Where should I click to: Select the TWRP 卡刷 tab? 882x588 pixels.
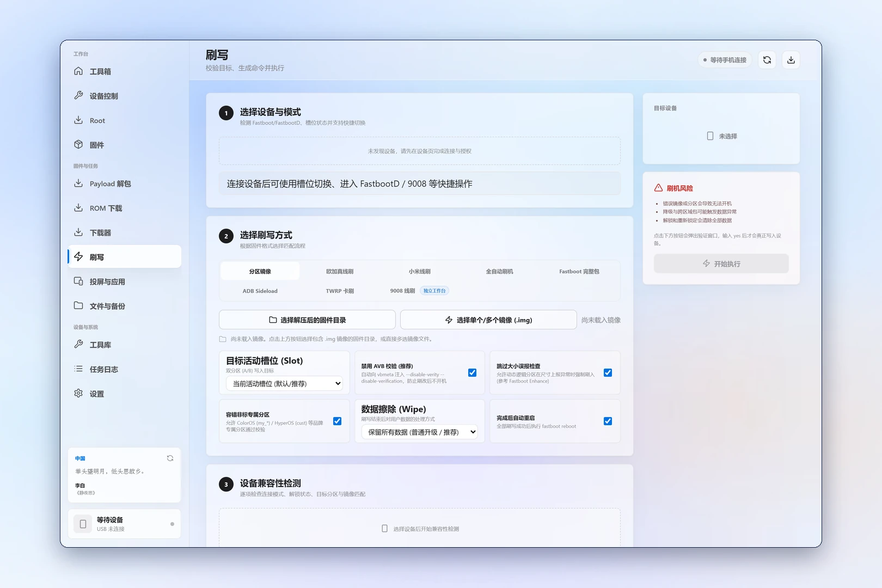(340, 291)
